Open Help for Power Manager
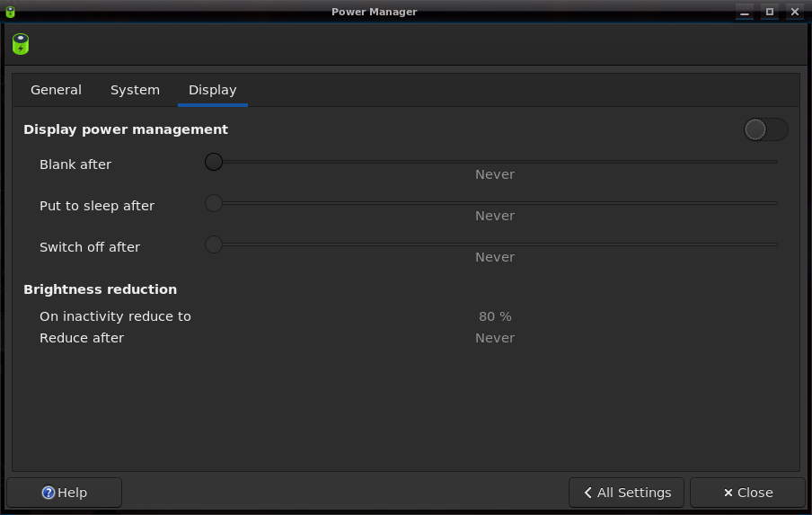The height and width of the screenshot is (515, 812). point(64,493)
